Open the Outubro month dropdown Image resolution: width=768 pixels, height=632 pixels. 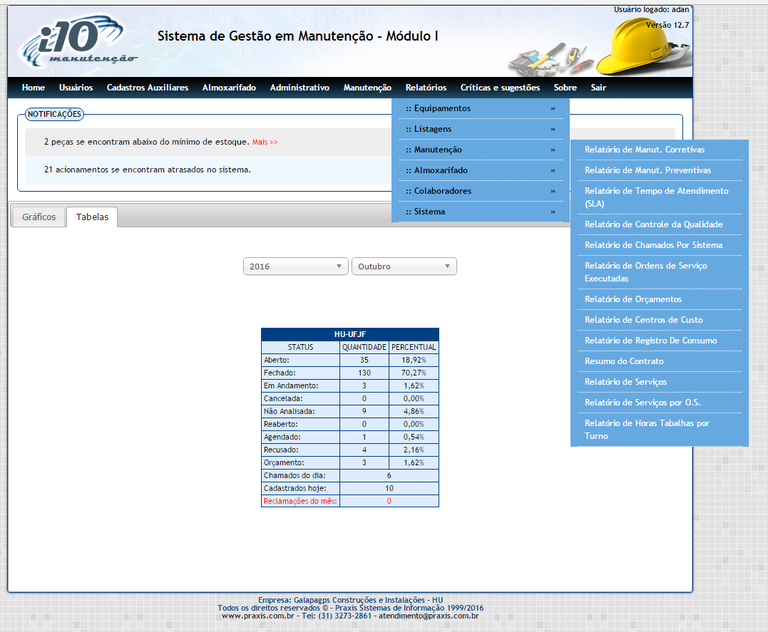point(404,266)
